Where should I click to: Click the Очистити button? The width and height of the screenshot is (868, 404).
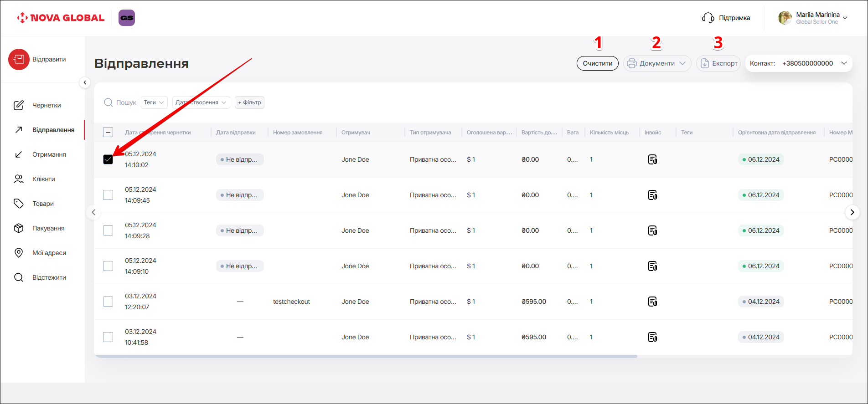coord(597,63)
